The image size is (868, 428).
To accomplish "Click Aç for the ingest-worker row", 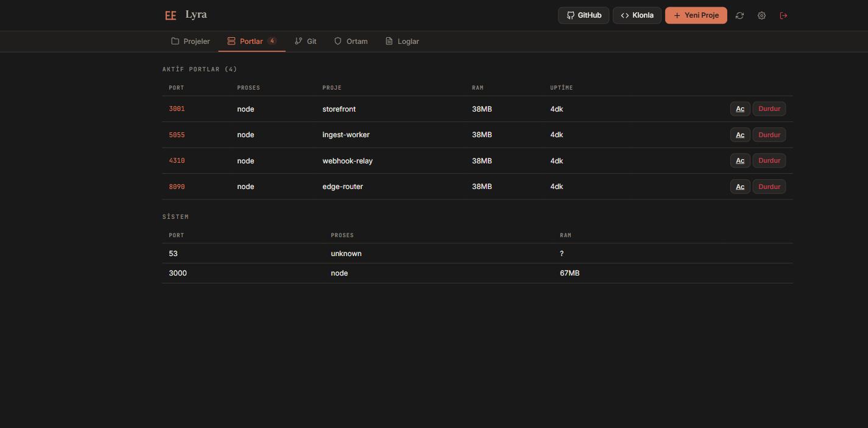I will pyautogui.click(x=740, y=135).
